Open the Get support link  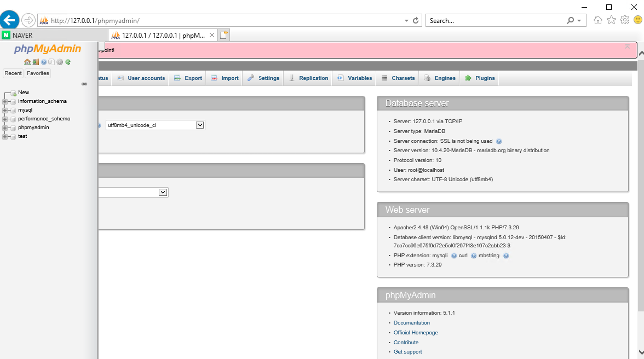(407, 352)
